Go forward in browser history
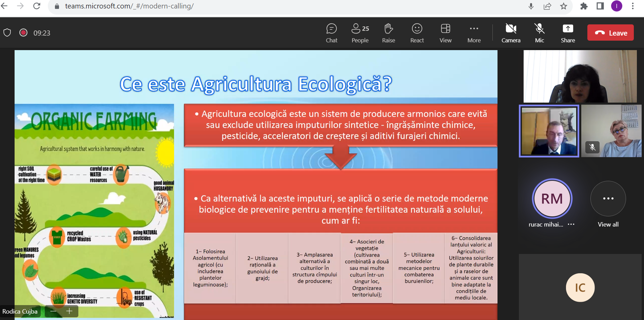Image resolution: width=644 pixels, height=320 pixels. [x=20, y=6]
